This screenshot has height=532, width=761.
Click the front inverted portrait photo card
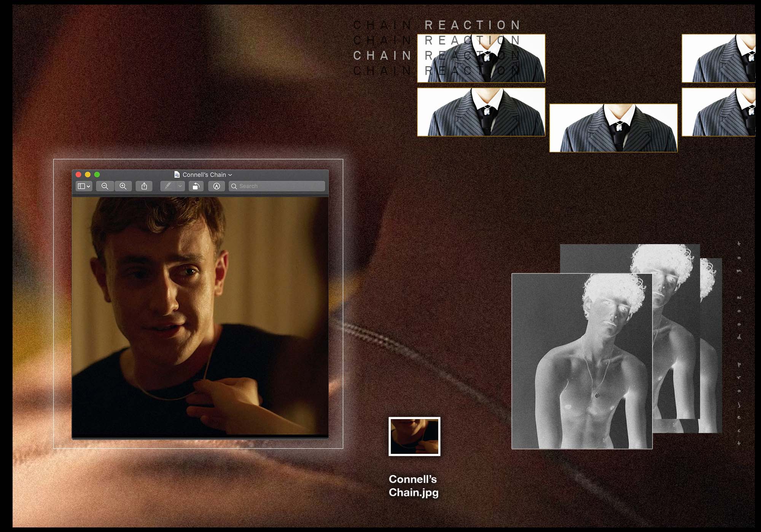[582, 361]
